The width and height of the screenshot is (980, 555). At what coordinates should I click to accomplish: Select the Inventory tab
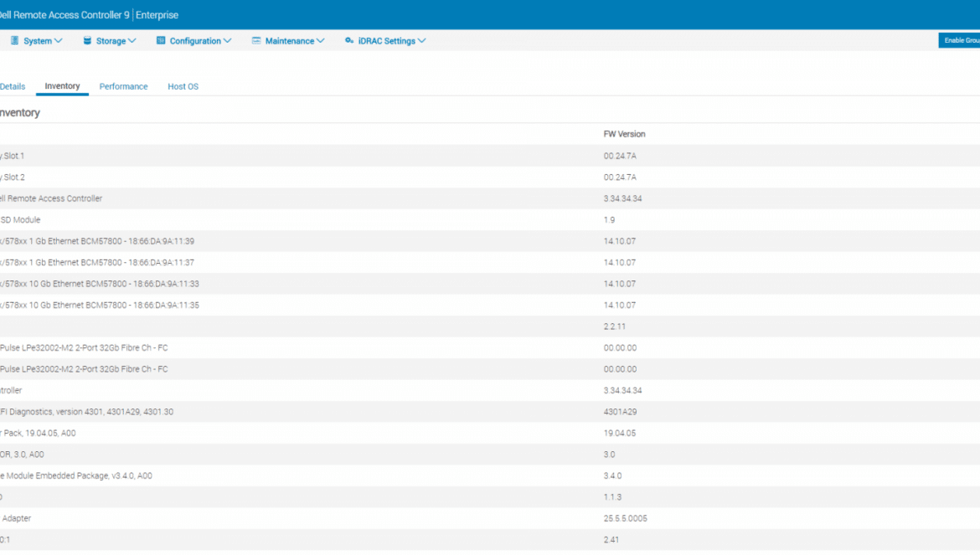pyautogui.click(x=62, y=86)
